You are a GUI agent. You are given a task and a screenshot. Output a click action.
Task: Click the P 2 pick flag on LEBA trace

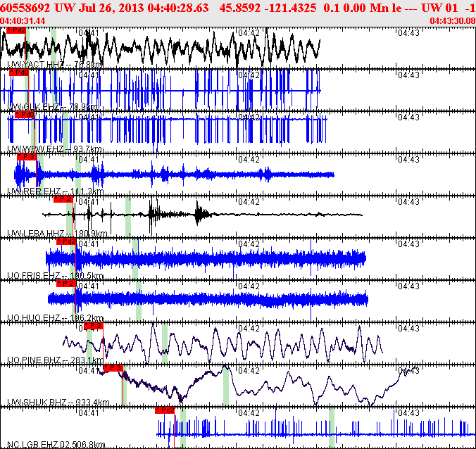point(63,199)
